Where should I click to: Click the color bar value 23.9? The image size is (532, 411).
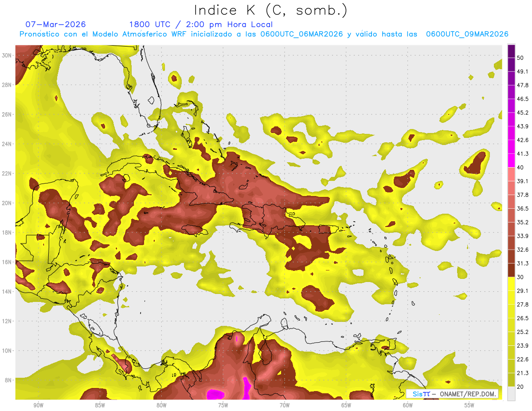[x=523, y=346]
